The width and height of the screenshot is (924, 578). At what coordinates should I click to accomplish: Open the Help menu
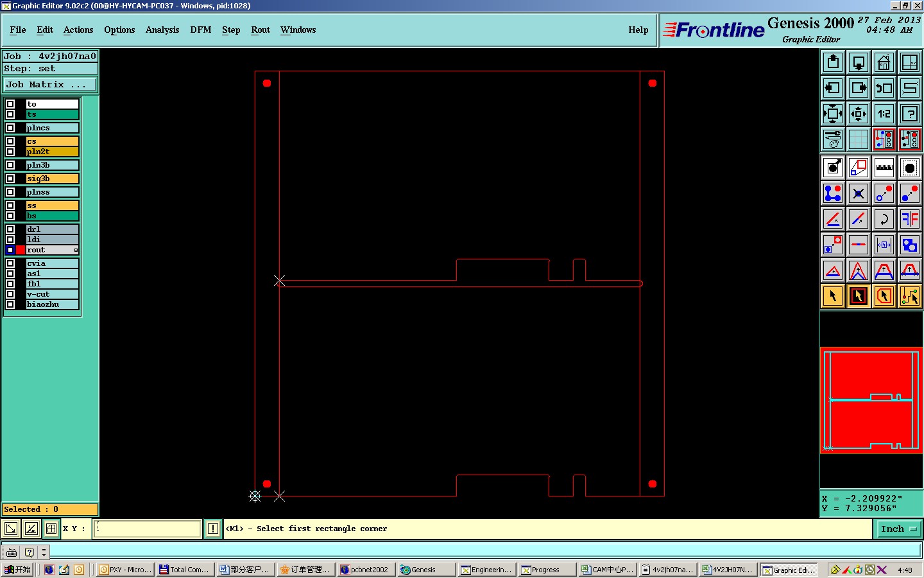click(x=638, y=30)
